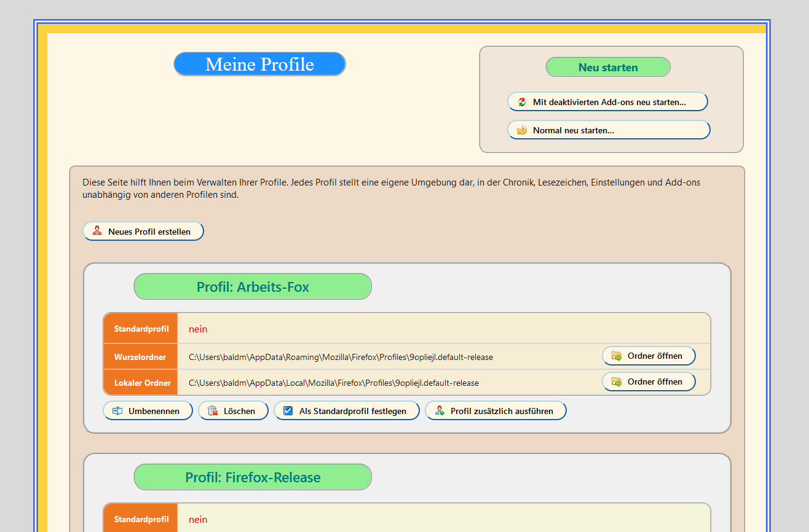809x532 pixels.
Task: Click the Meine Profile title banner
Action: (259, 65)
